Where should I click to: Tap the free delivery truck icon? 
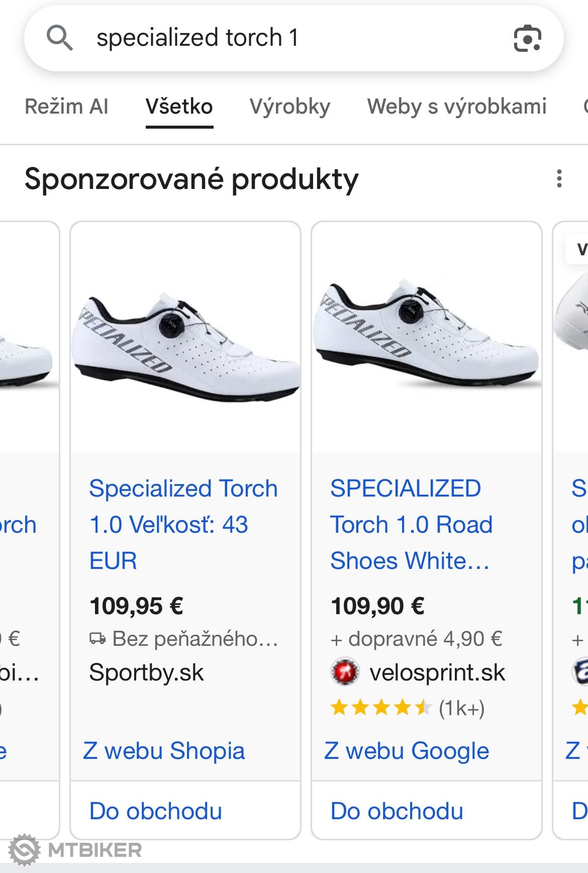(x=97, y=639)
